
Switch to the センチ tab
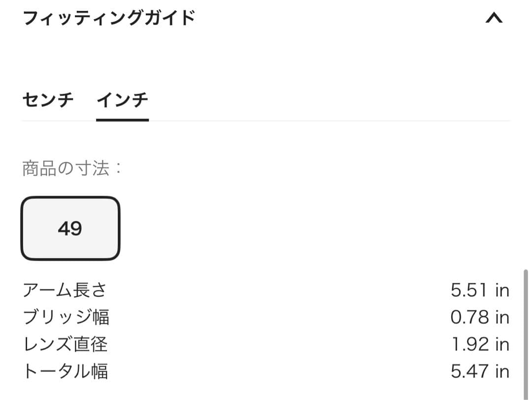tap(48, 100)
